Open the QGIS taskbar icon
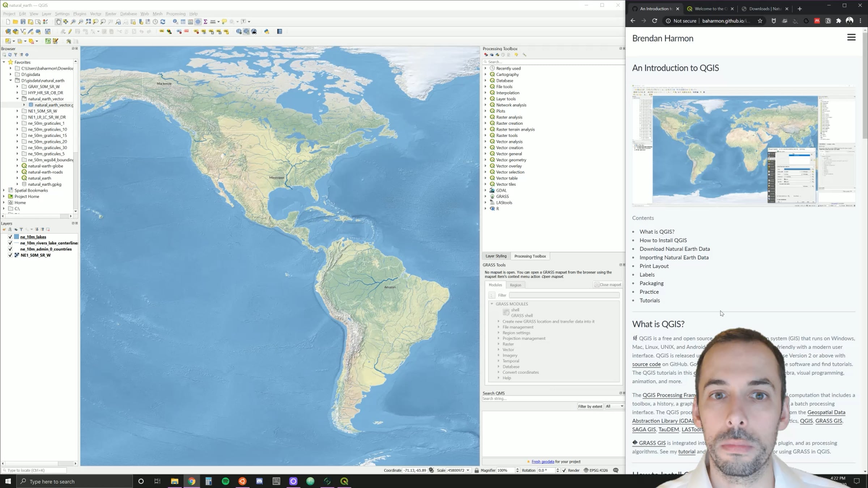This screenshot has width=868, height=488. [x=344, y=481]
